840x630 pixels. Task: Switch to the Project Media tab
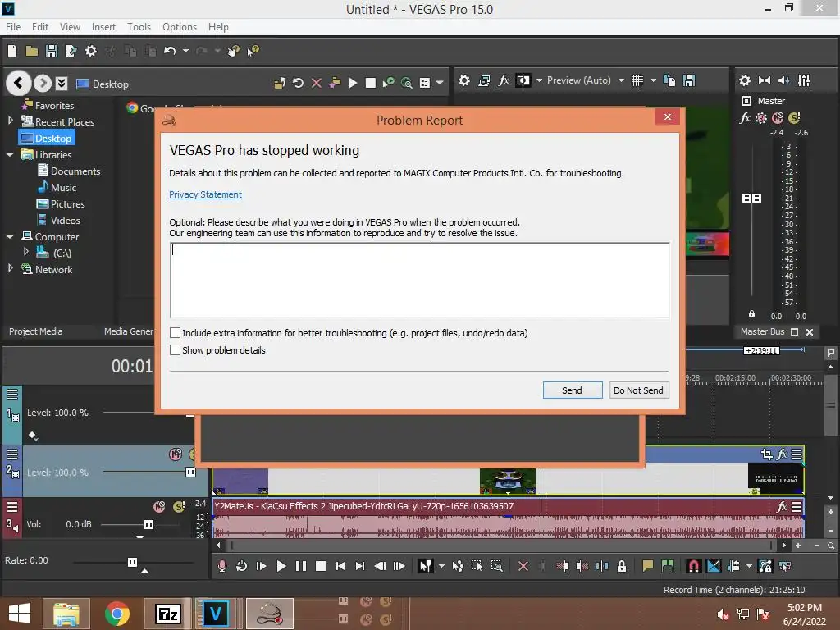point(36,331)
